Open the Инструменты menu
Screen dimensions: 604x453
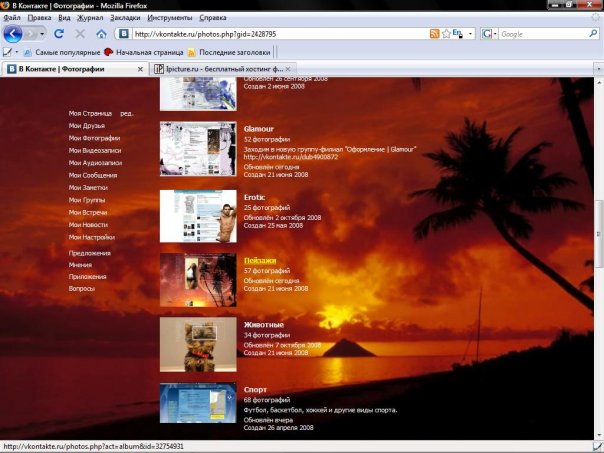point(169,18)
